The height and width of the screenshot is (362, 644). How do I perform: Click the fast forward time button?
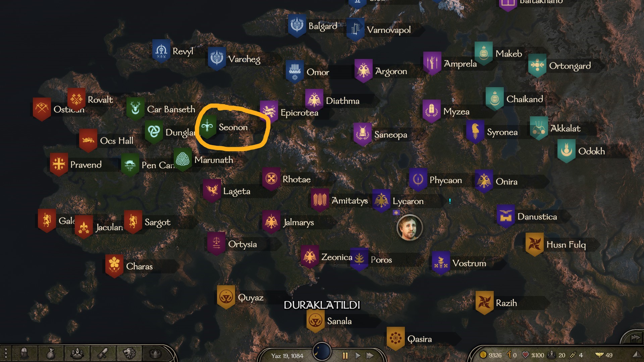tap(370, 356)
